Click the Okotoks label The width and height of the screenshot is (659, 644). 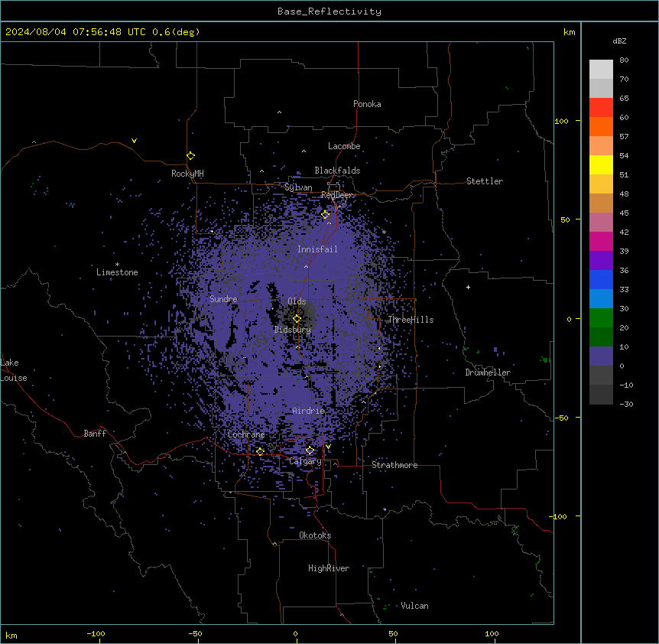click(x=315, y=535)
